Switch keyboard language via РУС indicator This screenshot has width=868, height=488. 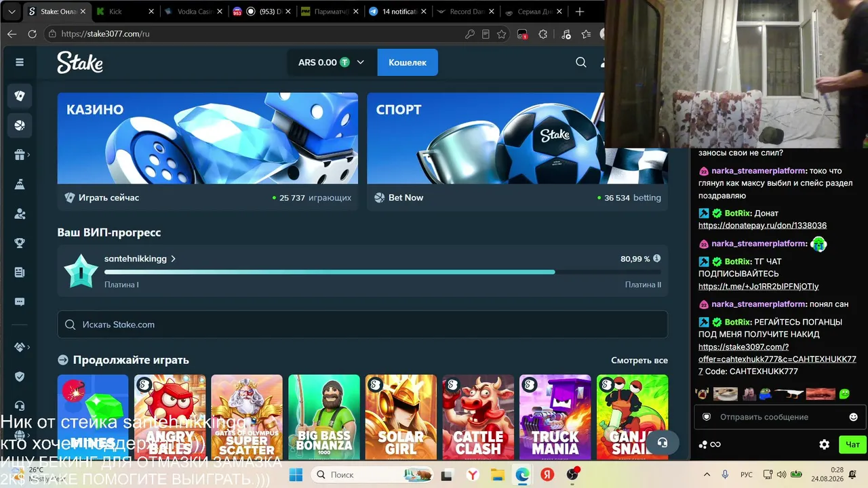(x=746, y=474)
